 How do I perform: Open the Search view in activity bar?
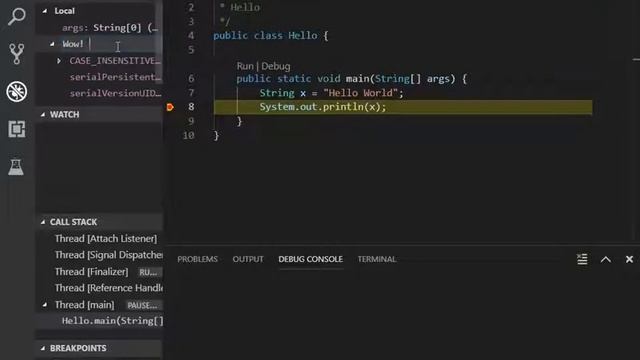tap(17, 17)
